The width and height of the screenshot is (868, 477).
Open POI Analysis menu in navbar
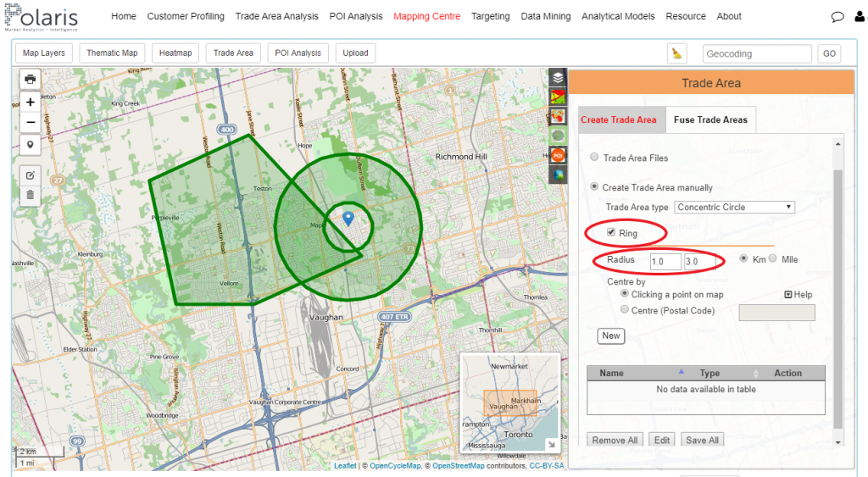point(356,17)
